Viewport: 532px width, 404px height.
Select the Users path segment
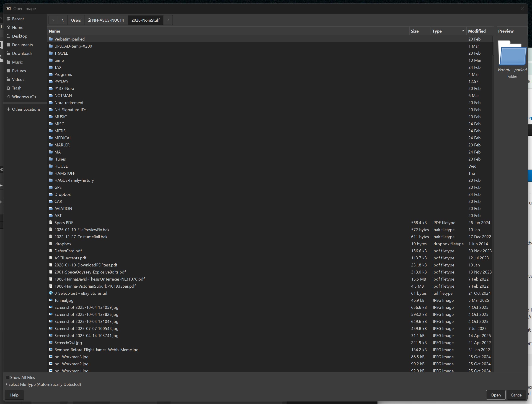(x=76, y=20)
